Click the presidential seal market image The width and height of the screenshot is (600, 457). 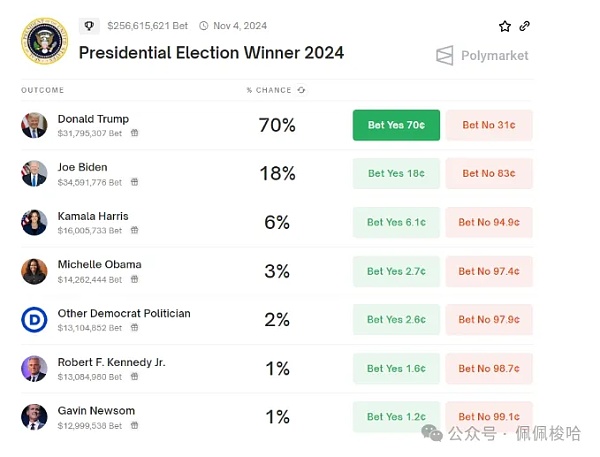point(44,41)
